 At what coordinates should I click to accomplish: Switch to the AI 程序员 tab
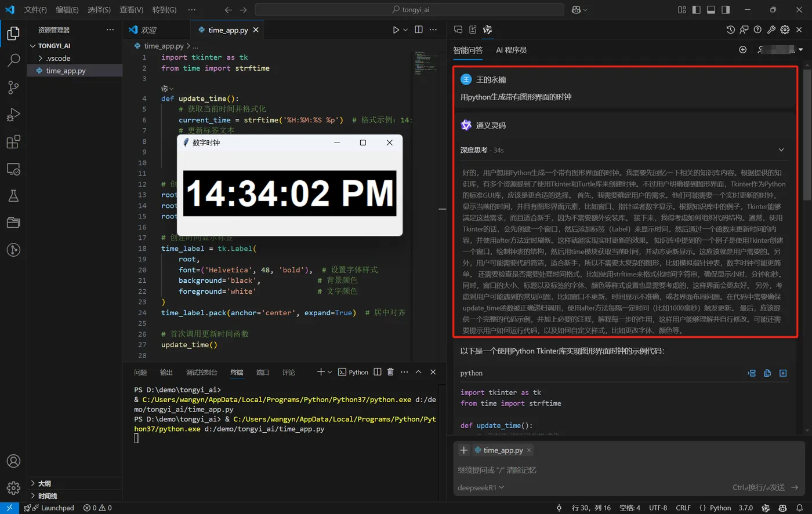[x=511, y=50]
